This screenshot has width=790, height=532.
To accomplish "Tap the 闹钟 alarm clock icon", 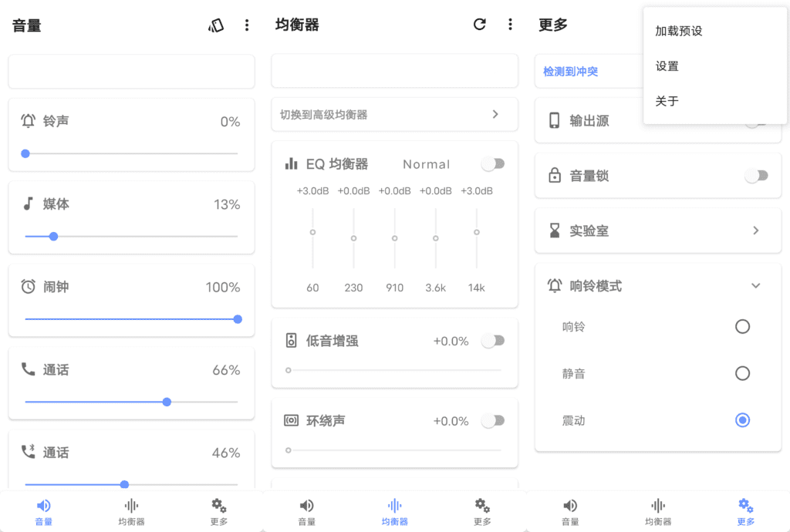I will tap(29, 287).
